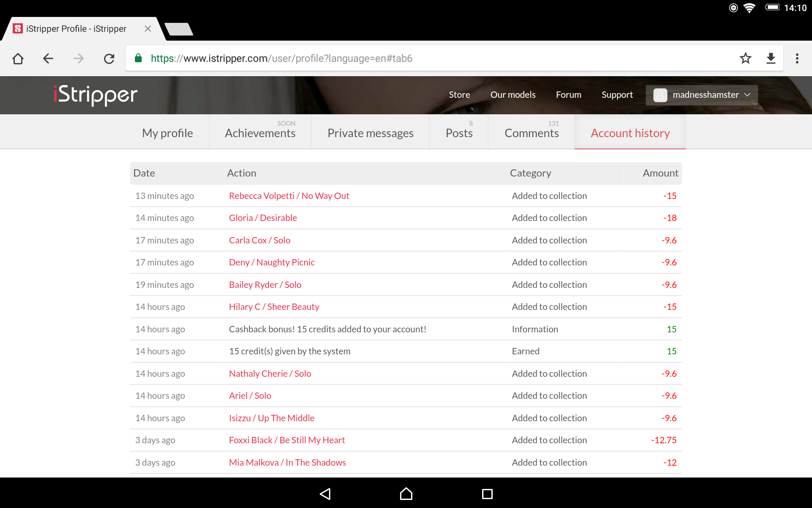Click the forward navigation arrow
Image resolution: width=812 pixels, height=508 pixels.
[79, 58]
